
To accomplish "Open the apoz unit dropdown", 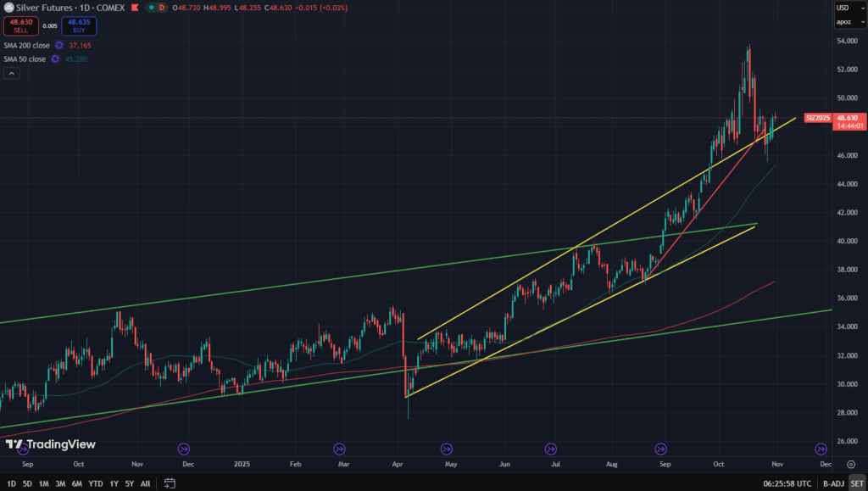I will pos(843,22).
